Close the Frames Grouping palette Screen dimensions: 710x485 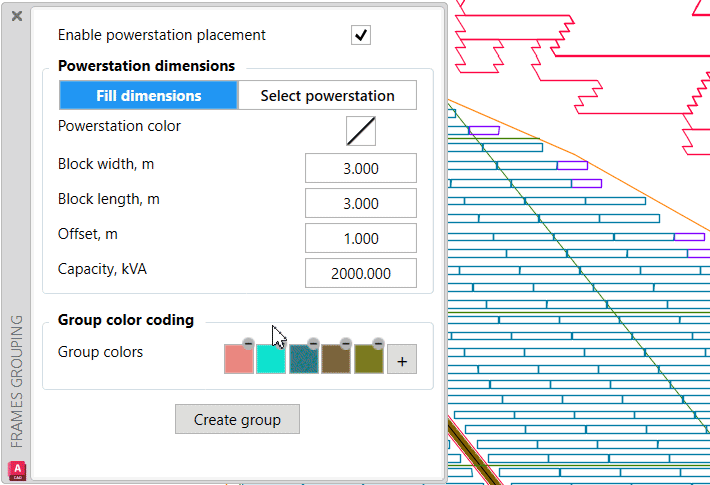click(17, 16)
